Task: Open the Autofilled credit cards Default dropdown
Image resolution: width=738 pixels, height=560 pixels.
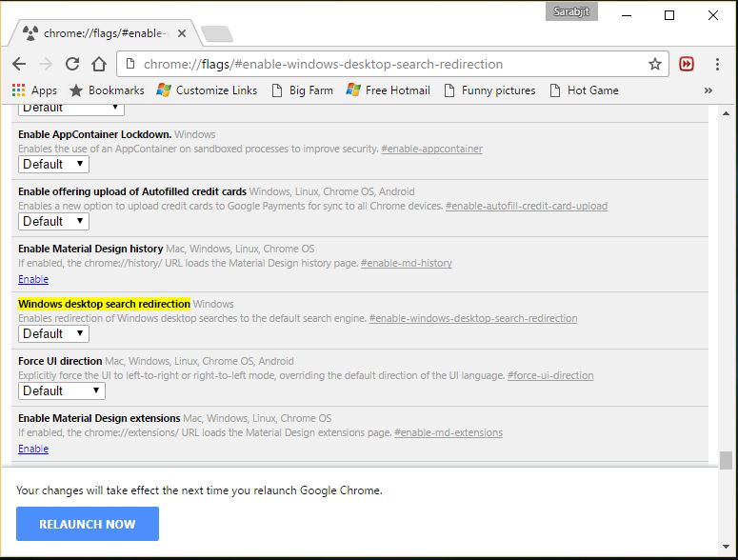Action: tap(53, 221)
